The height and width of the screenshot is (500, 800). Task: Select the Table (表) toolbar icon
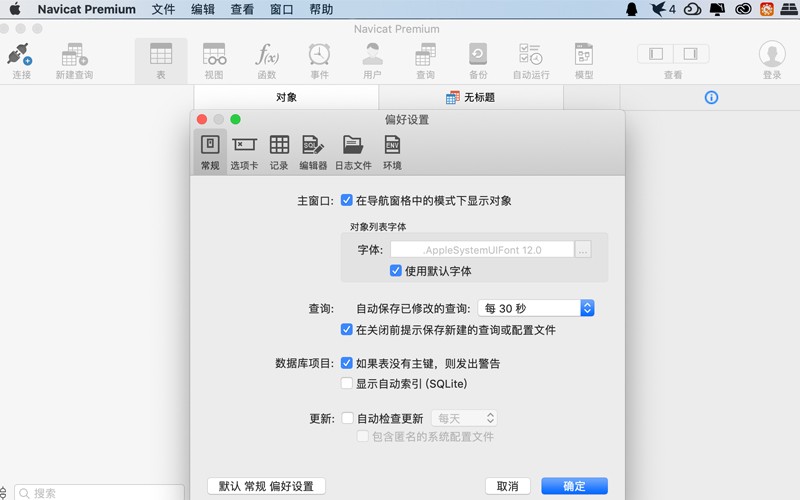[x=161, y=54]
